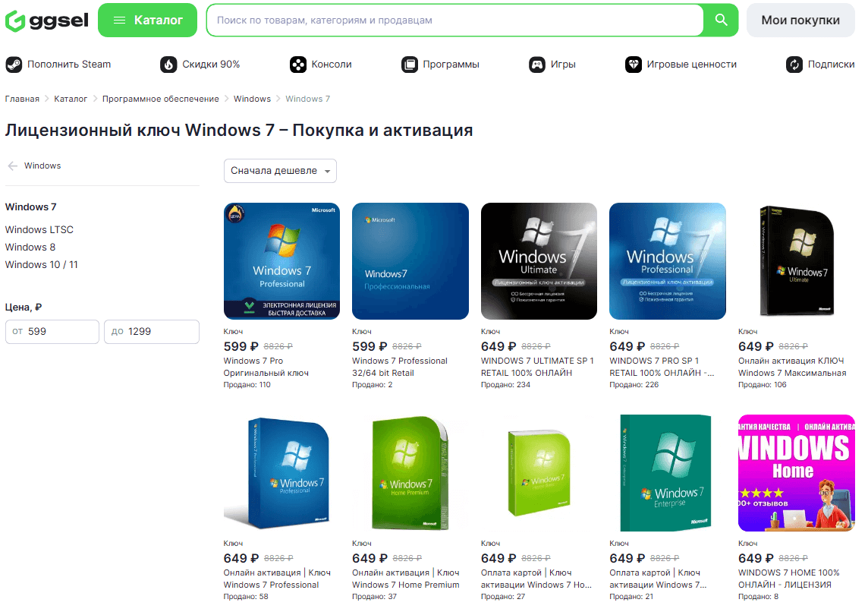Click title Онлайн активация Ключ Windows 7 Professional
This screenshot has height=612, width=868.
pyautogui.click(x=277, y=579)
